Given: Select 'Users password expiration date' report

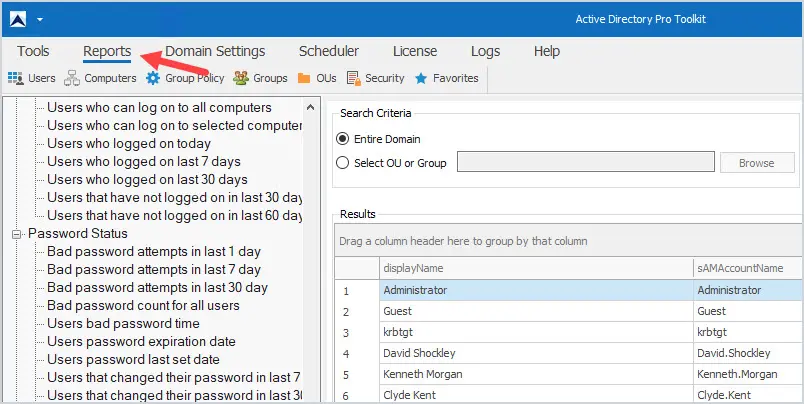Looking at the screenshot, I should (x=141, y=341).
